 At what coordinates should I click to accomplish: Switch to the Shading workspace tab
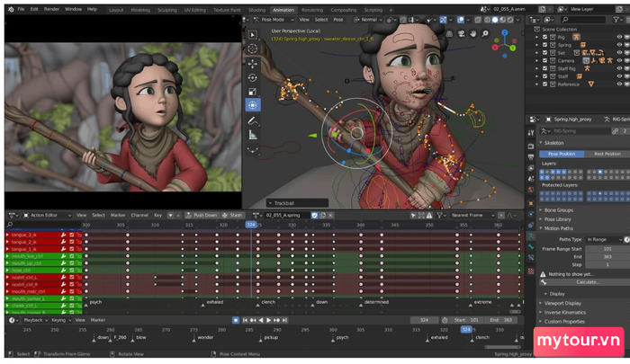(x=256, y=10)
